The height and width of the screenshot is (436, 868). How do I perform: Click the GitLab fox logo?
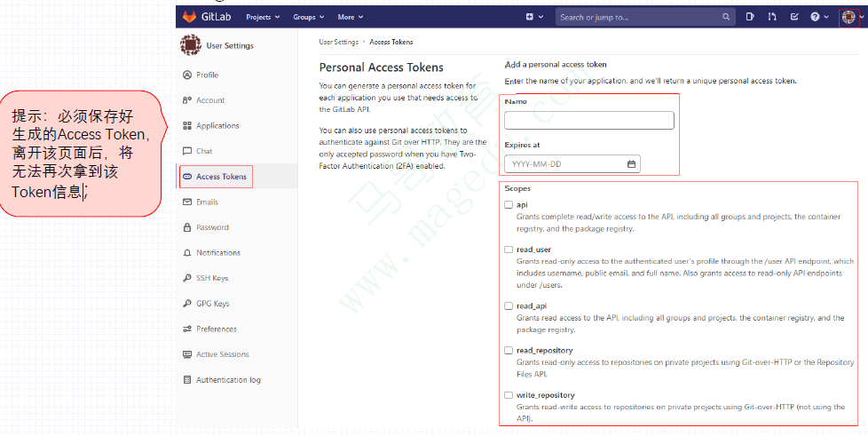pyautogui.click(x=190, y=17)
